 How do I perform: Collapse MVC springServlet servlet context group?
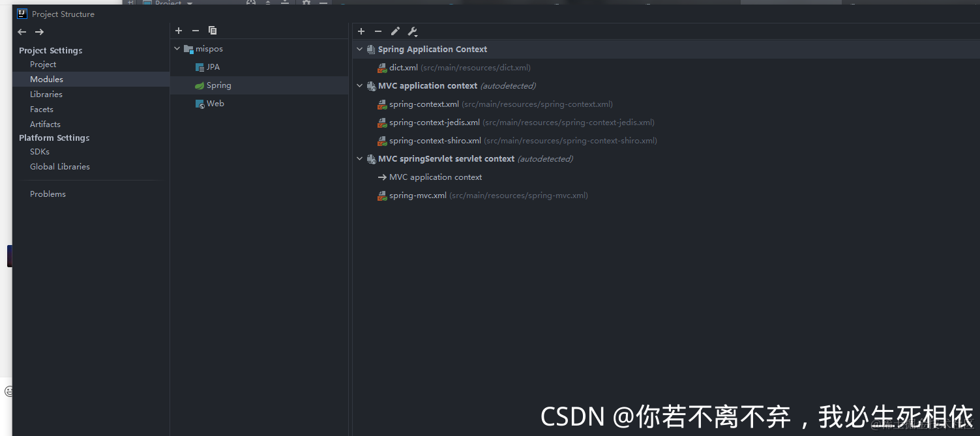pos(359,159)
